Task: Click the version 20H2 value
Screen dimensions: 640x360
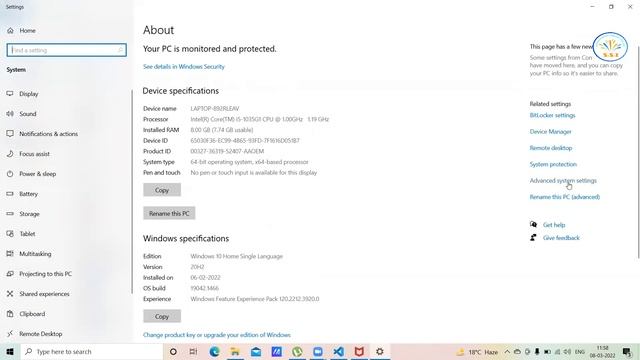Action: coord(197,267)
